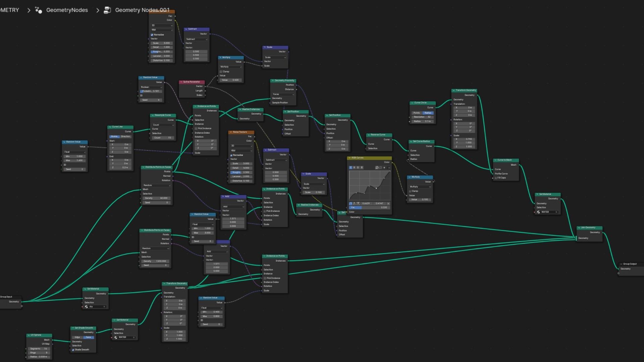Switch Set Shade Smooth domain to Edge
The height and width of the screenshot is (362, 644).
coord(77,338)
